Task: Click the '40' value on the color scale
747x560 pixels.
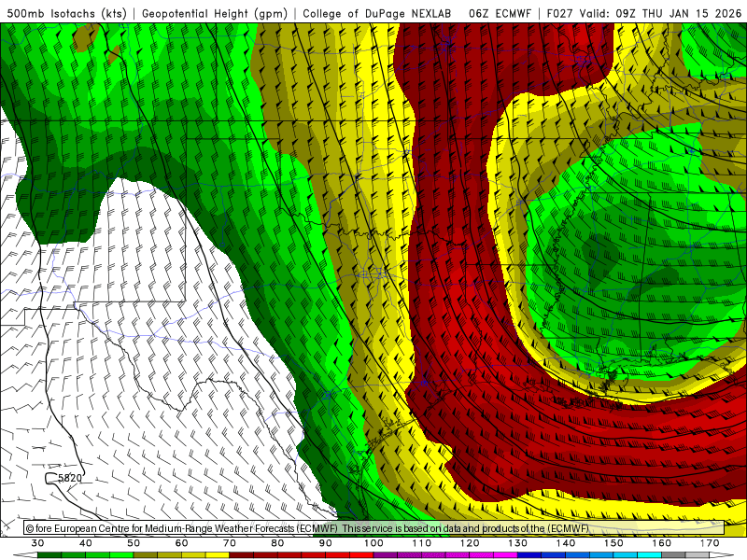Action: point(86,543)
